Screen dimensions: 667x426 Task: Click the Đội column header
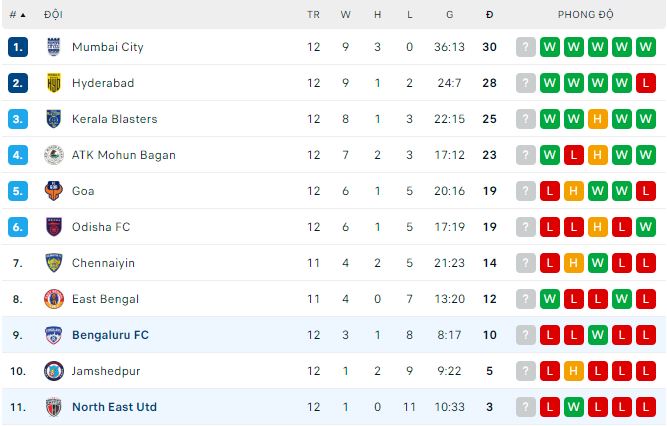pyautogui.click(x=54, y=15)
